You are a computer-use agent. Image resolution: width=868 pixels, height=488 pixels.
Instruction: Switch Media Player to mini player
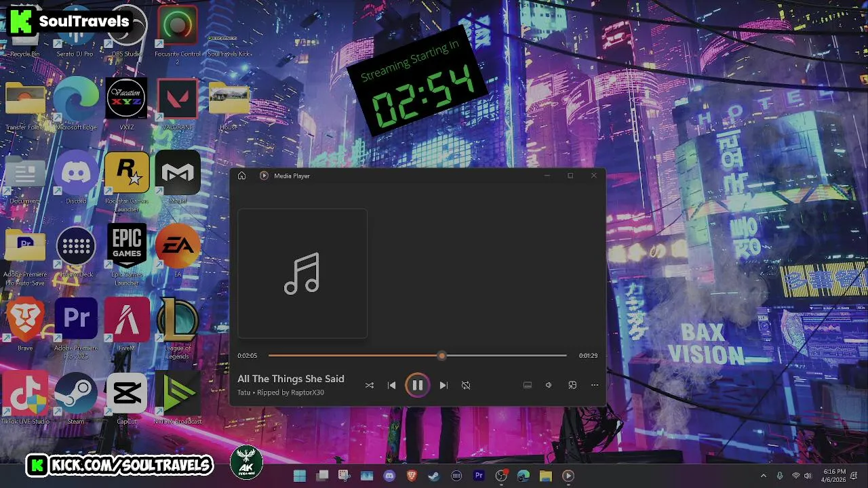pos(572,385)
